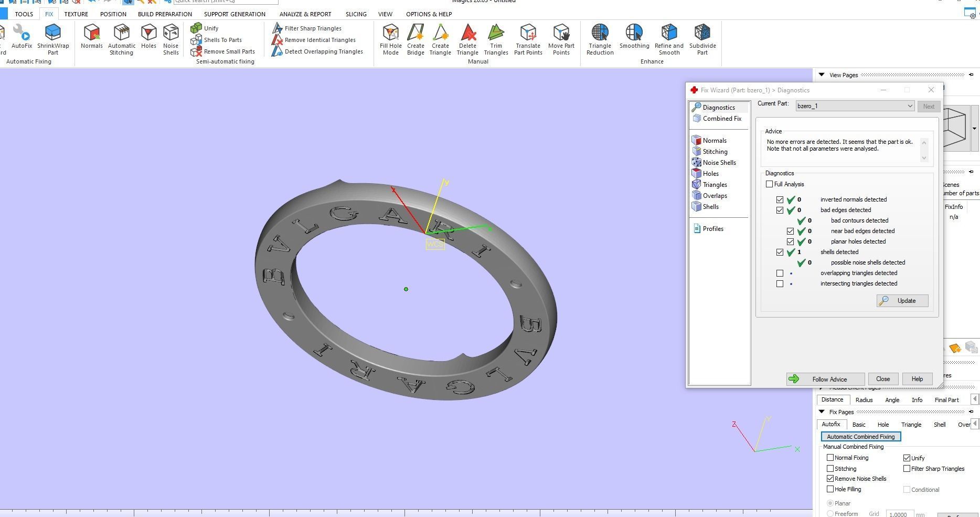Image resolution: width=980 pixels, height=517 pixels.
Task: Collapse View Pages panel
Action: (822, 75)
